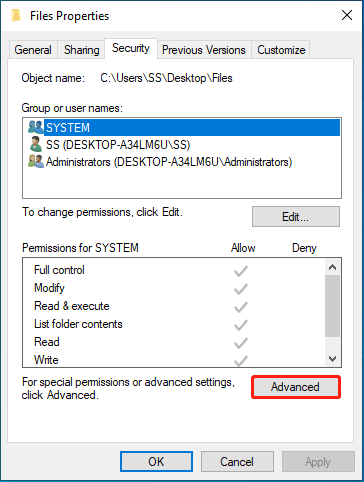The image size is (364, 482).
Task: Click the Administrators group icon
Action: click(36, 161)
